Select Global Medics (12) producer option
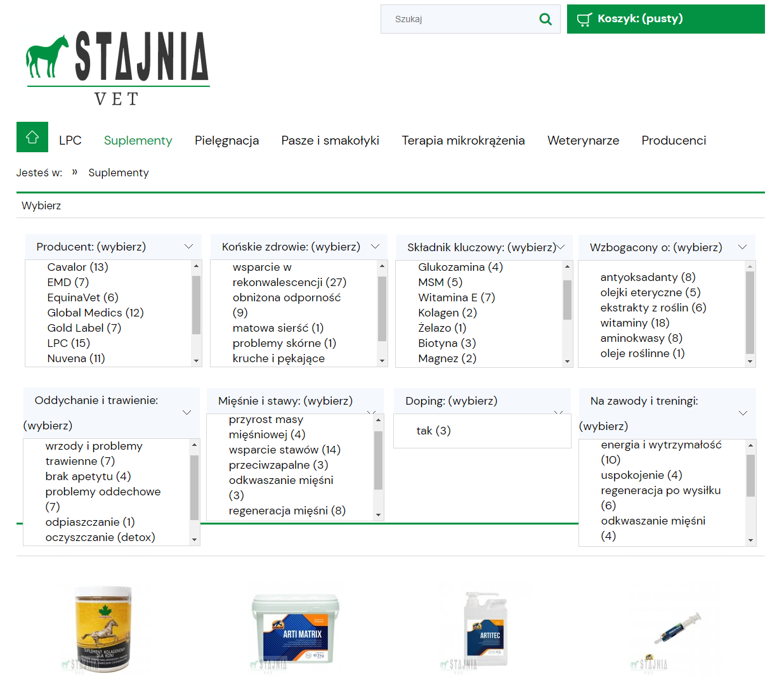 (96, 313)
